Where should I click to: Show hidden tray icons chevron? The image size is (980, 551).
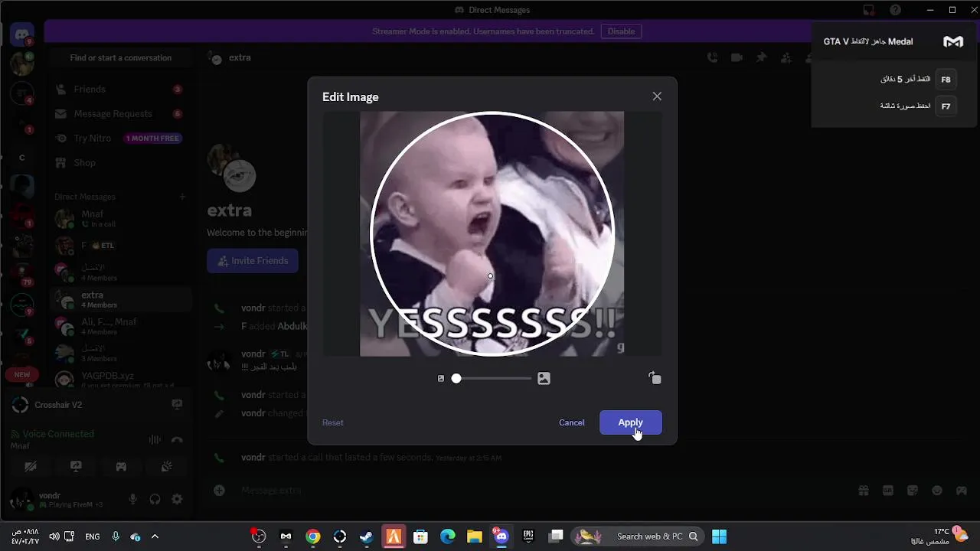[155, 536]
